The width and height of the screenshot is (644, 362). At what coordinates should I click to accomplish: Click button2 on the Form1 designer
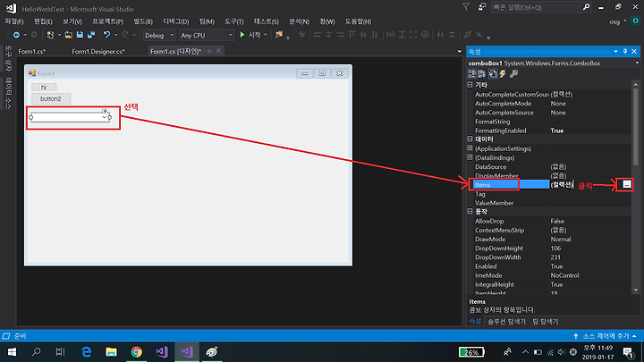point(51,98)
